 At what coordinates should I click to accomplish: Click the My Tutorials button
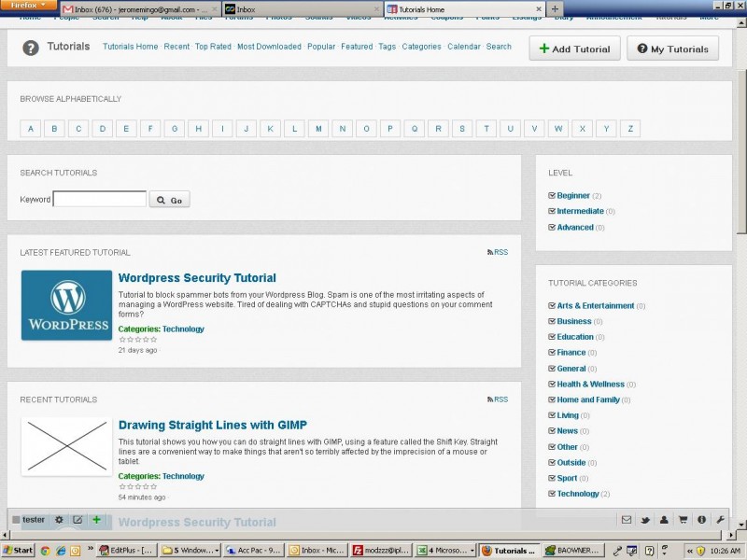coord(672,49)
